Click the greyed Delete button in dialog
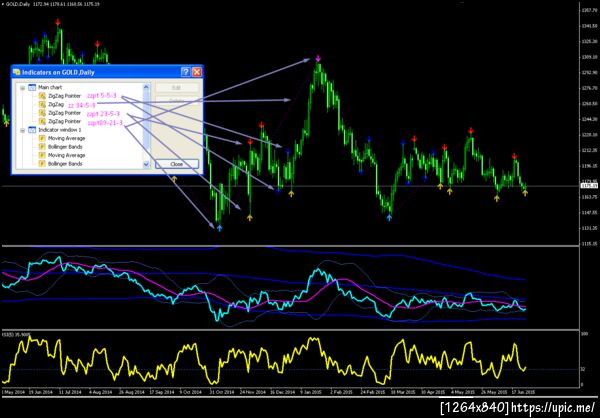 pyautogui.click(x=177, y=100)
